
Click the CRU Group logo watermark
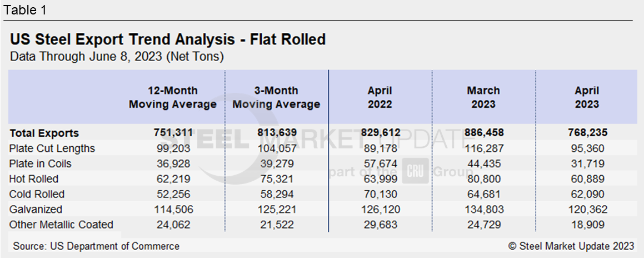click(x=415, y=172)
